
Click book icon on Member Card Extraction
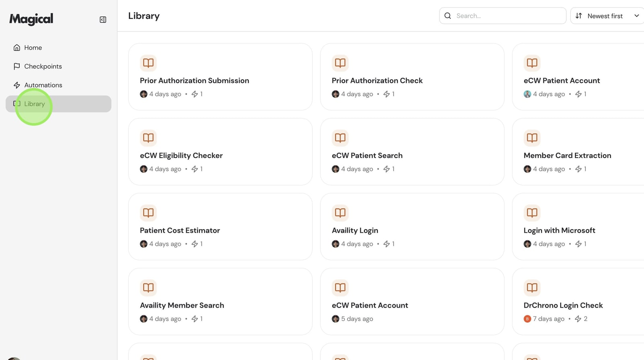pos(532,138)
